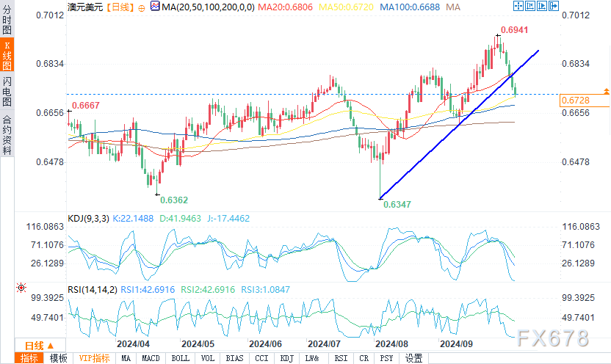Select the 指标 bottom tab
Screen dimensions: 611x364
(x=29, y=358)
